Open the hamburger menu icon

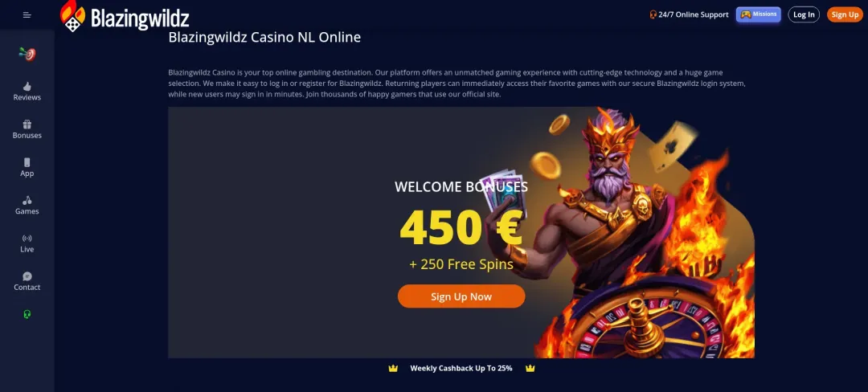[27, 15]
